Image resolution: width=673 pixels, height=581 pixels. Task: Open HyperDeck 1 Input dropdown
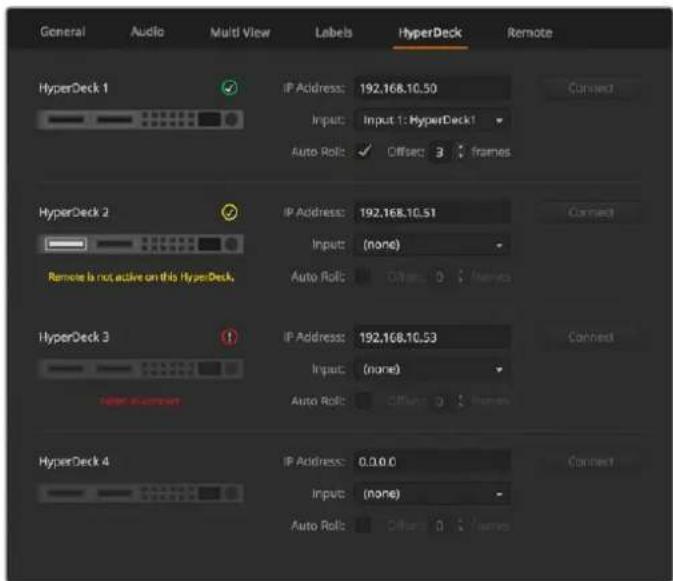tap(432, 120)
